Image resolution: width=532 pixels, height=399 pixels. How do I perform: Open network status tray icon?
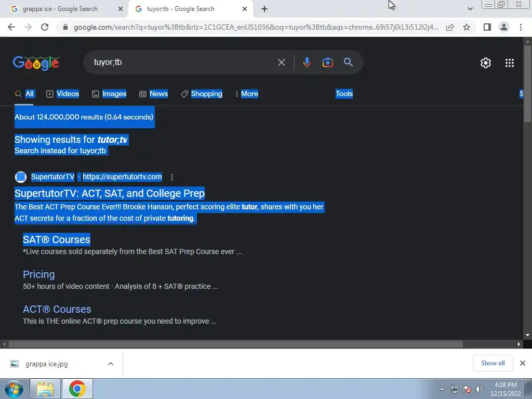click(454, 389)
